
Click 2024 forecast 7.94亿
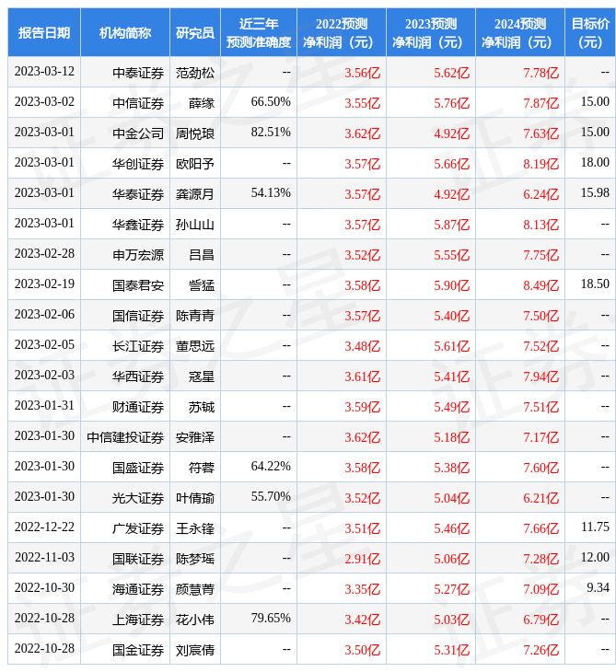coord(541,377)
